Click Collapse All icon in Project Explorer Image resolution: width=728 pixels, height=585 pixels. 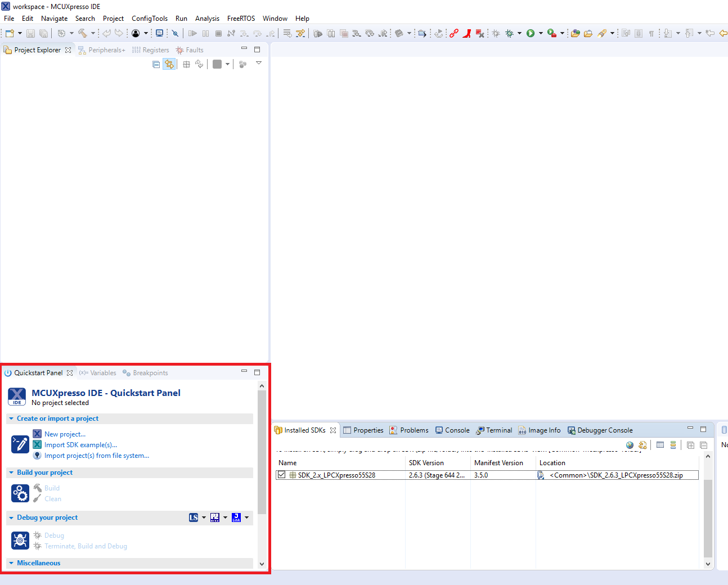(x=156, y=65)
